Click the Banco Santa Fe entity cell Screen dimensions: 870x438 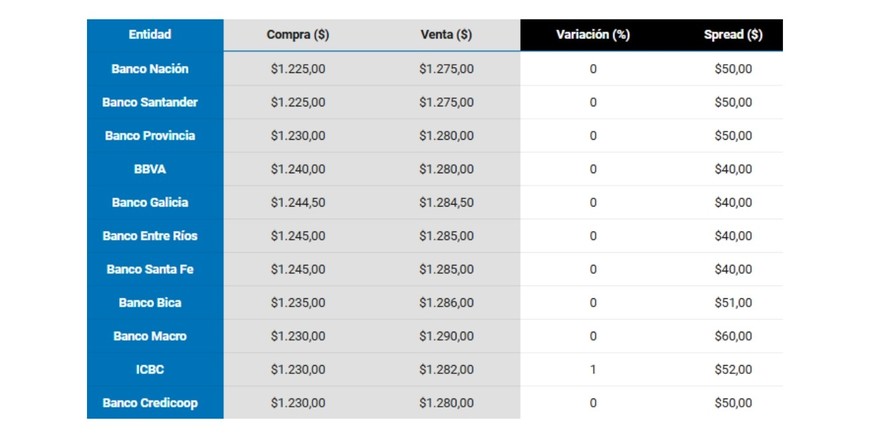(150, 269)
